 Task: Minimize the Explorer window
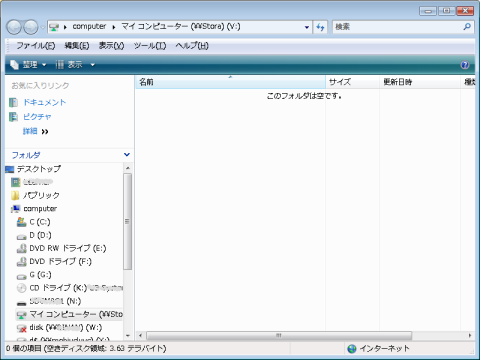pyautogui.click(x=428, y=11)
